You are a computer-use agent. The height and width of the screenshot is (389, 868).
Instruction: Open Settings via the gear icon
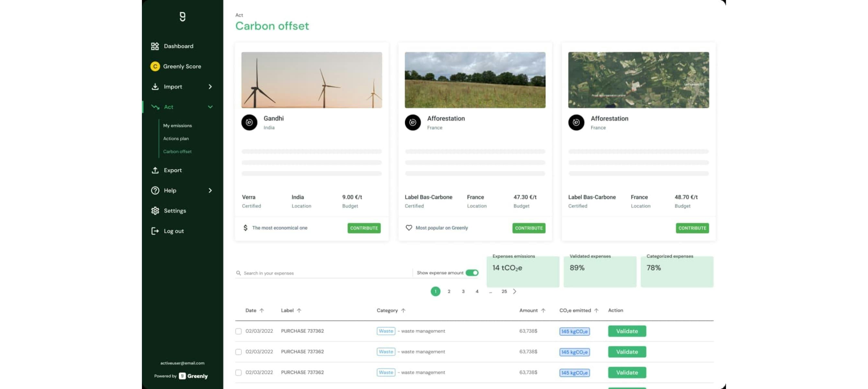pos(155,210)
